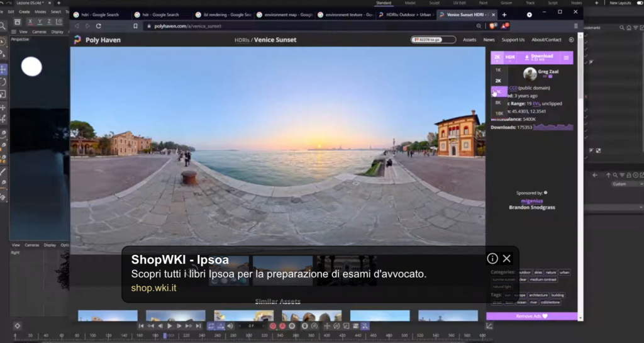Click the Download 5.33 MB button
Viewport: 644px width, 343px height.
(538, 58)
